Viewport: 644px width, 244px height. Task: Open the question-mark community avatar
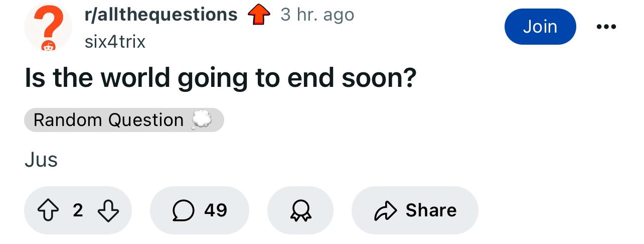(48, 26)
